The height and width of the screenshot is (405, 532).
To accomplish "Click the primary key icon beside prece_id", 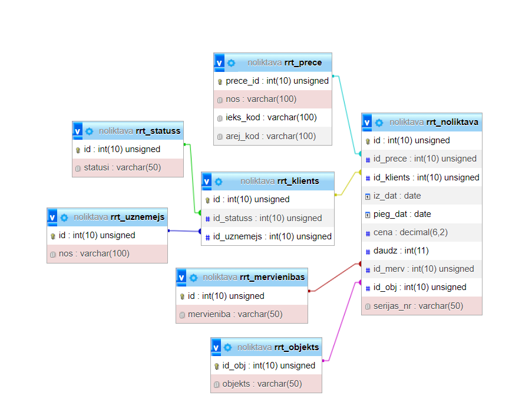I will 220,81.
